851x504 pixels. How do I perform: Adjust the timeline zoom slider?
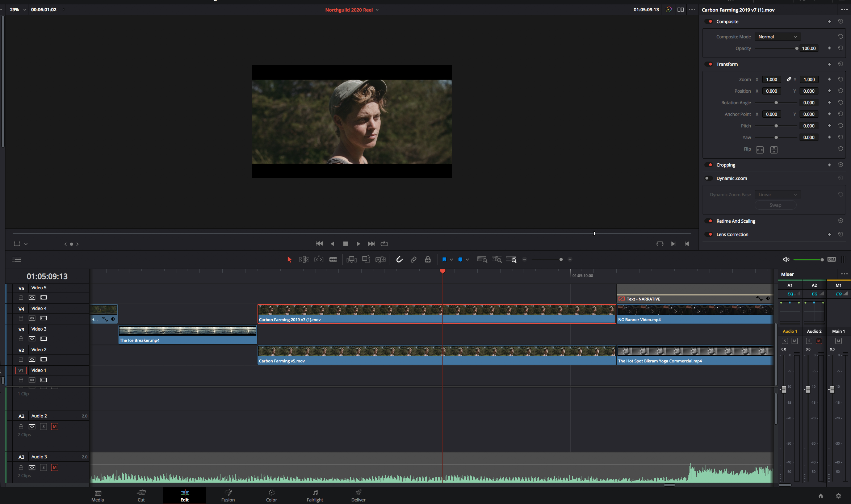(547, 260)
